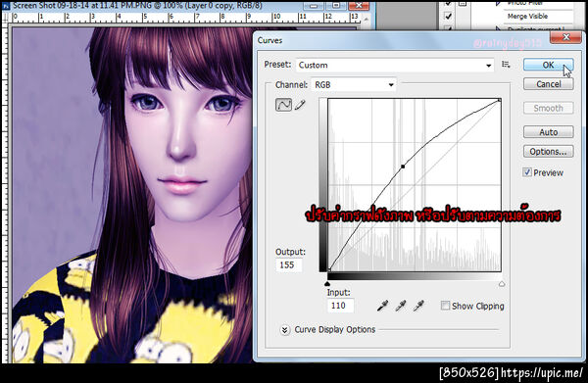Image resolution: width=588 pixels, height=383 pixels.
Task: Open the Options... button
Action: click(x=548, y=152)
